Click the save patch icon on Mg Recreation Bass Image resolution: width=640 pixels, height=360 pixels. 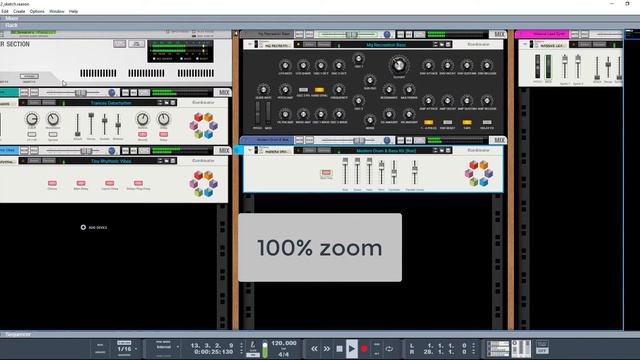pyautogui.click(x=448, y=44)
